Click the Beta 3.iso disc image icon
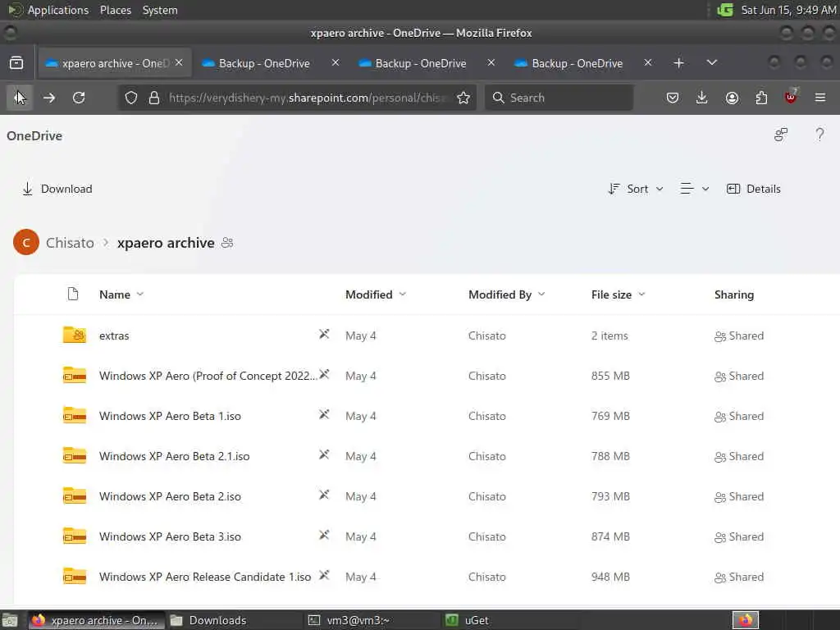The height and width of the screenshot is (630, 840). coord(75,536)
